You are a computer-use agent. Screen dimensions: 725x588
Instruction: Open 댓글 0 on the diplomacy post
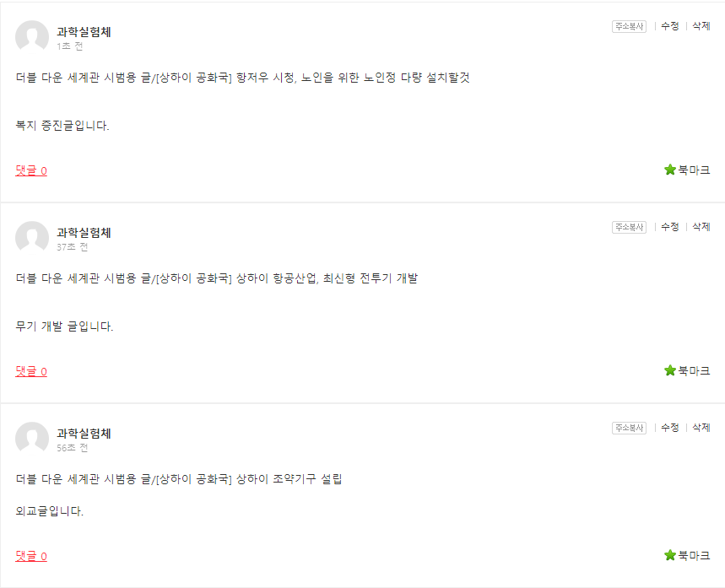tap(31, 556)
